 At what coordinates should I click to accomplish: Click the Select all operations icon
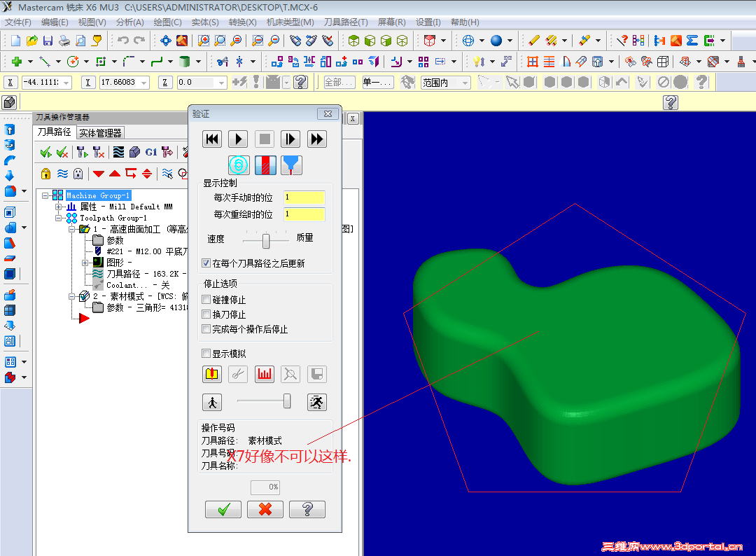coord(46,153)
